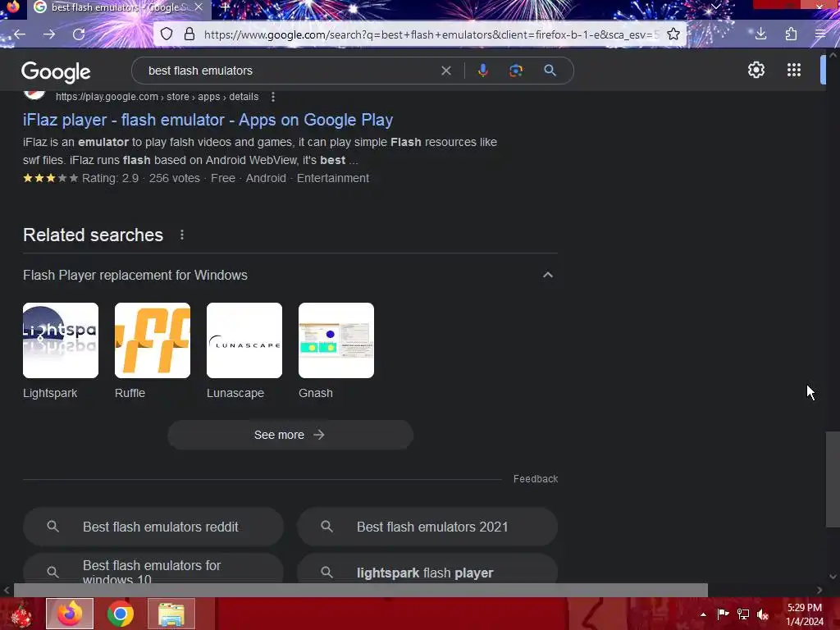Submit search with magnifying glass icon
This screenshot has width=840, height=630.
coord(550,71)
